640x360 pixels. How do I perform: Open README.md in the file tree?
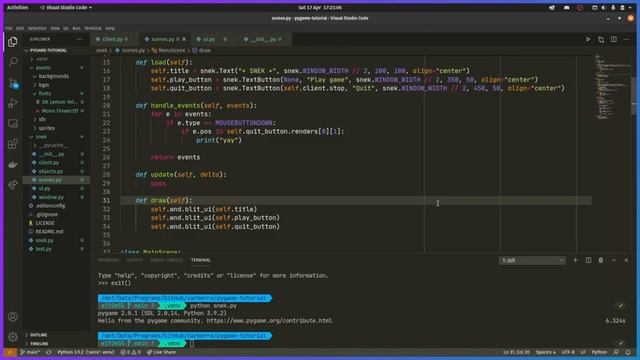point(56,231)
